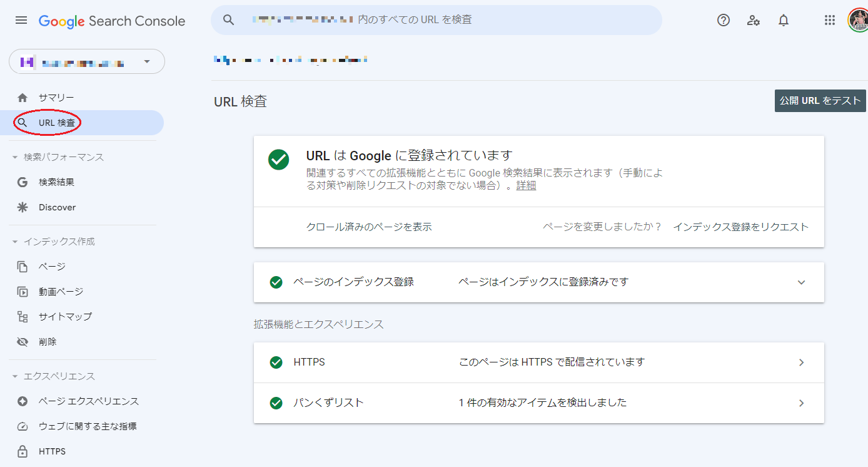This screenshot has height=467, width=868.
Task: Click the home icon beside サマリー
Action: [x=22, y=98]
